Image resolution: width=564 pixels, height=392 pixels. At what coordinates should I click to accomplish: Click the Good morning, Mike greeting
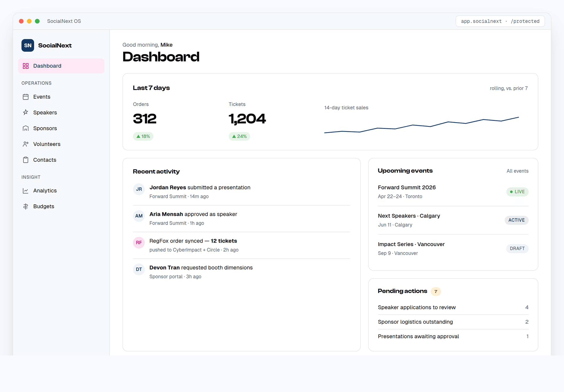click(147, 45)
